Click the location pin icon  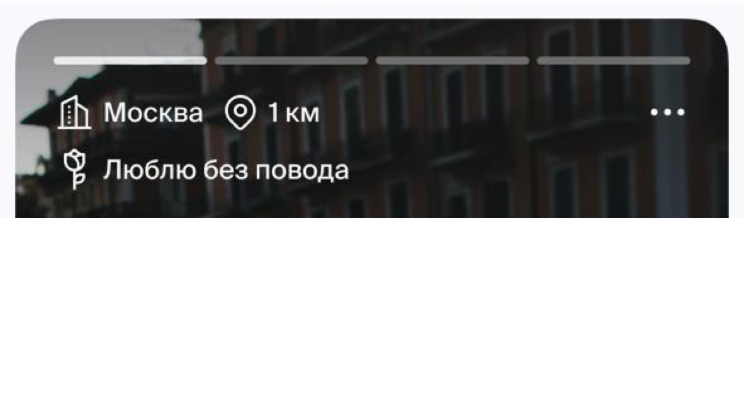[240, 113]
